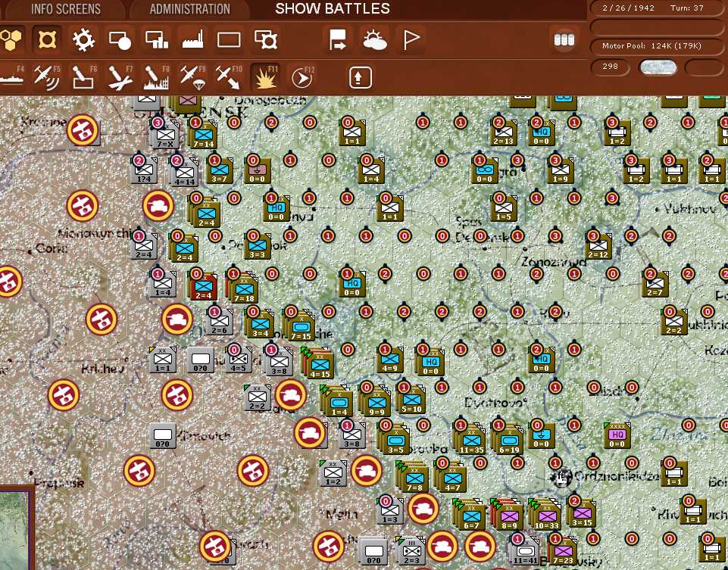Select the German unit labeled 4=5
Viewport: 728px width, 570px height.
238,360
